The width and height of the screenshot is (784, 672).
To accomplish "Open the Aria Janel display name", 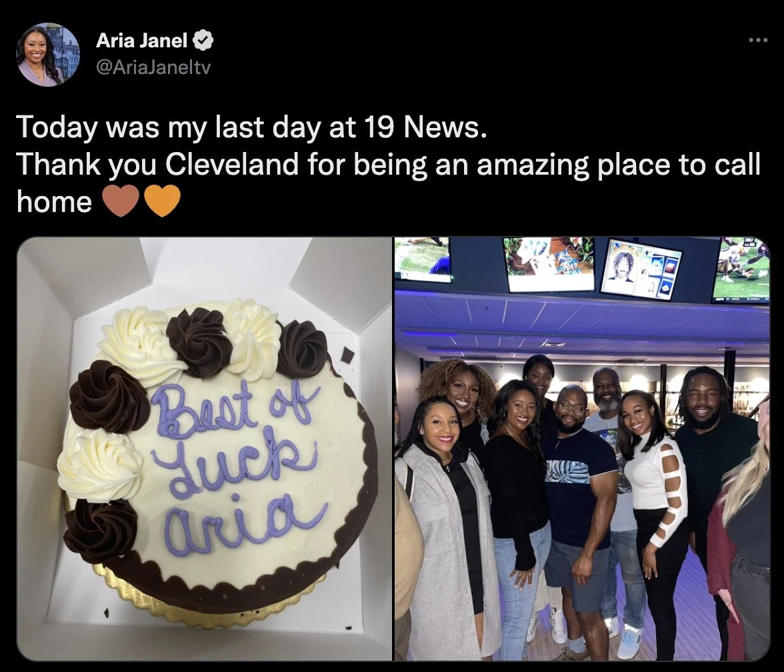I will (141, 41).
